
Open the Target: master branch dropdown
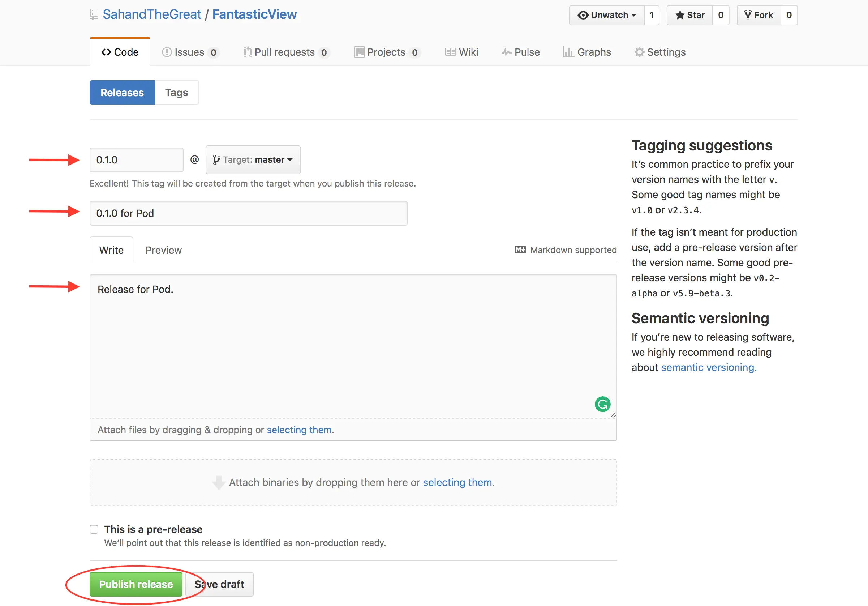tap(253, 159)
